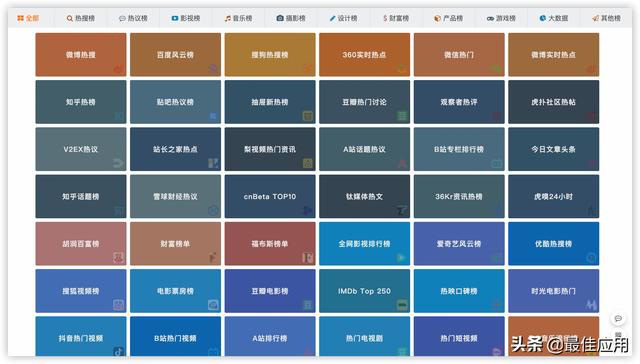Go to the 设计榜 tab
This screenshot has width=640, height=364.
(344, 18)
